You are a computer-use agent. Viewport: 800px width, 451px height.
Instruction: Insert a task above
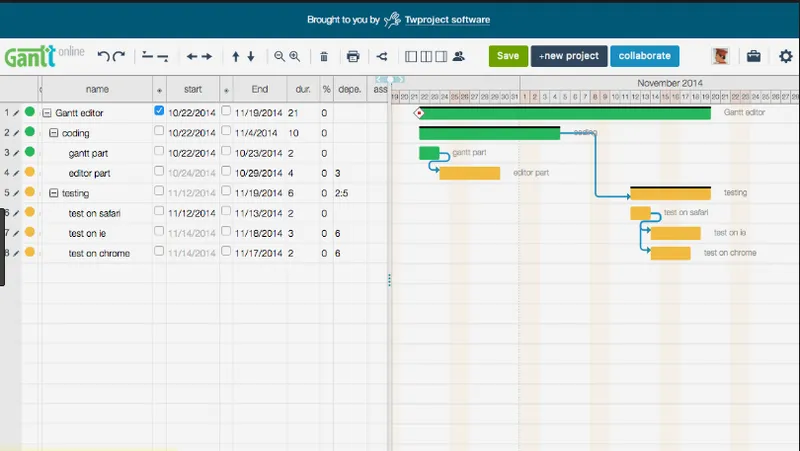click(147, 56)
